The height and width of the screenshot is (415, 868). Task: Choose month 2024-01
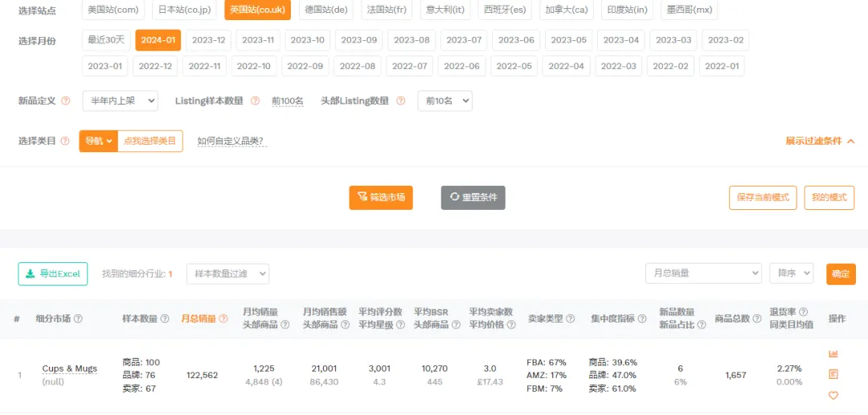click(x=158, y=40)
